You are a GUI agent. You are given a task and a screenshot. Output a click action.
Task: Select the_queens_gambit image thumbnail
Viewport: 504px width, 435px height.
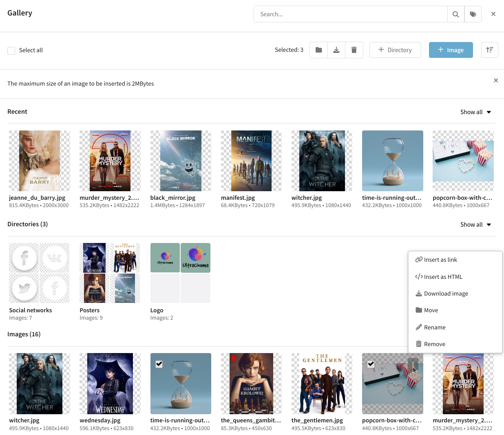coord(251,384)
